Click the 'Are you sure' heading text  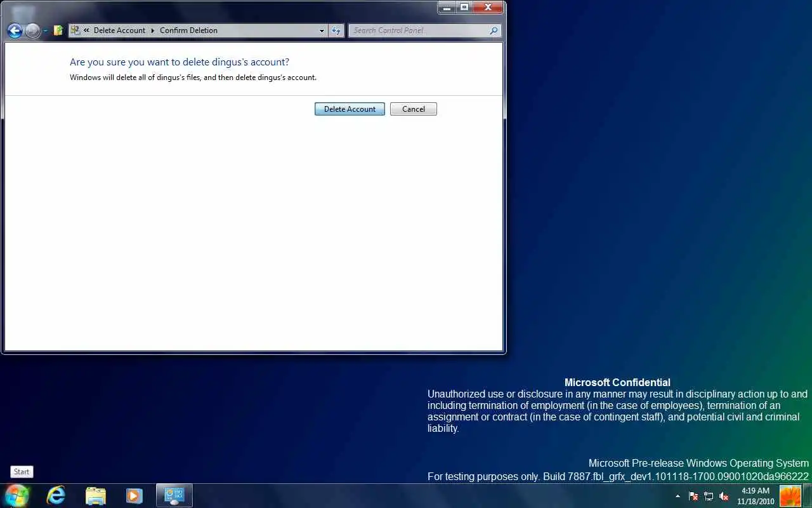pos(180,62)
